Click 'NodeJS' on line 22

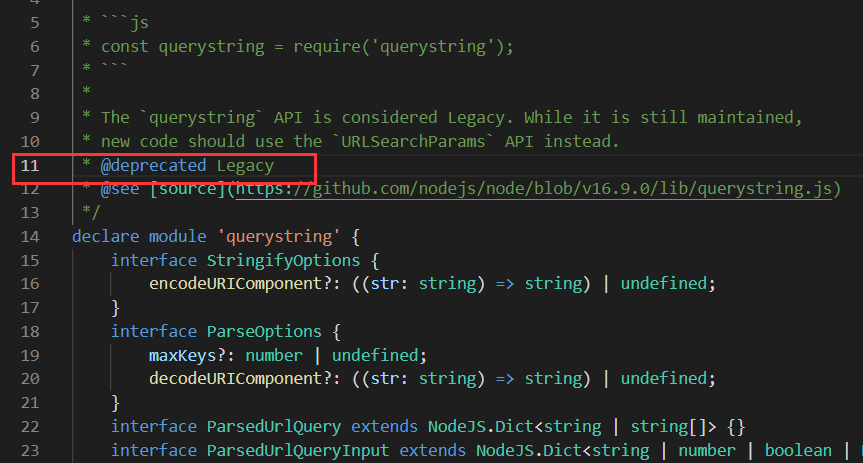coord(457,426)
